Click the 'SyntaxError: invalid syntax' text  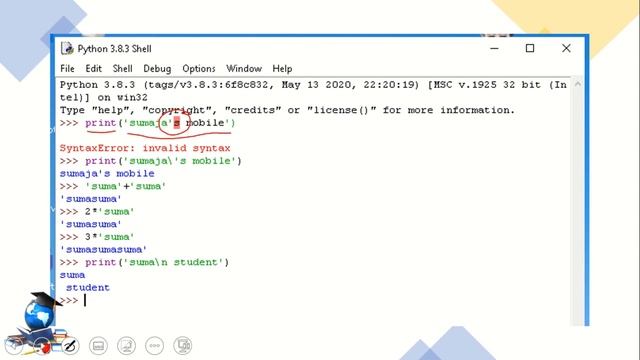click(145, 148)
